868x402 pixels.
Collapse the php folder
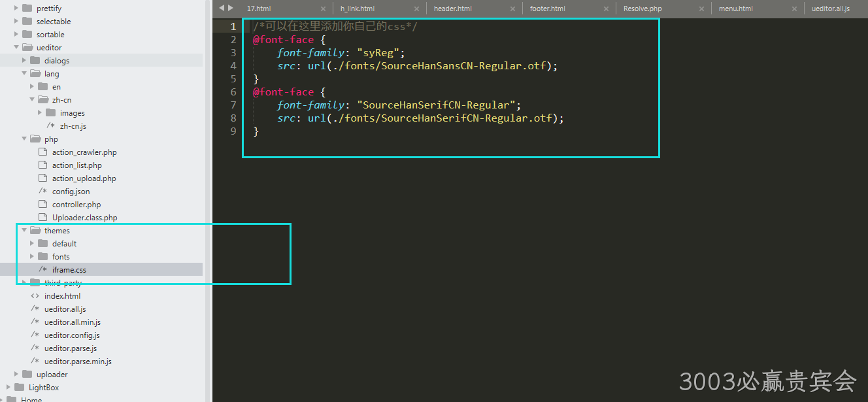24,139
